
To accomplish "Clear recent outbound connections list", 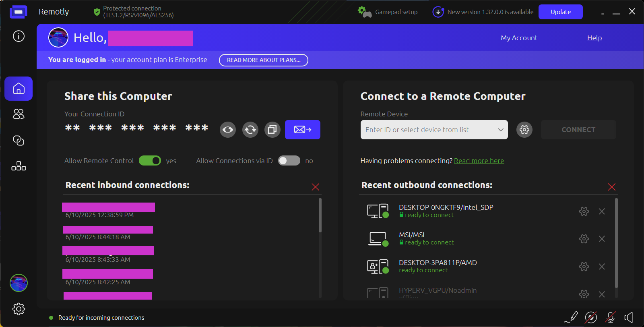I will (x=612, y=187).
